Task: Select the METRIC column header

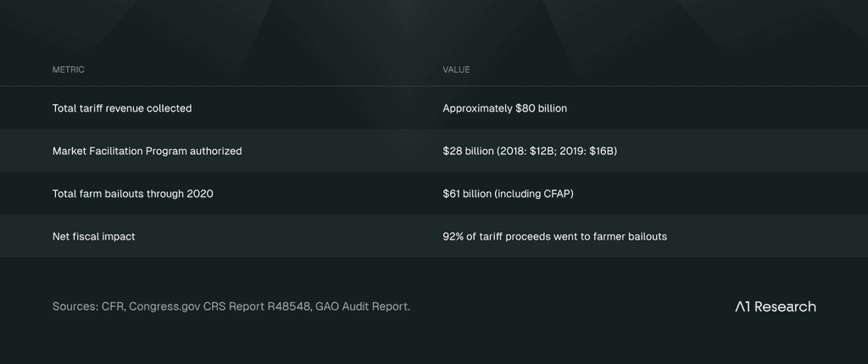Action: [x=68, y=69]
